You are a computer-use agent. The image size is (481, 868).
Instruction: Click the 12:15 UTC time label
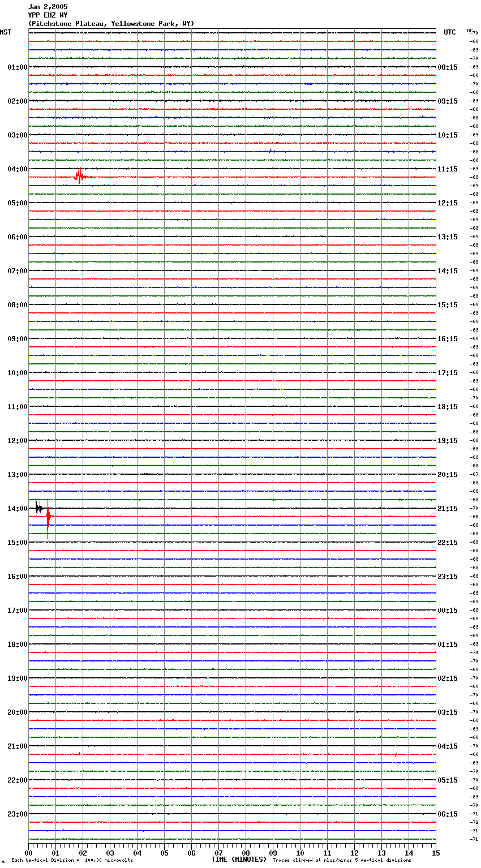[448, 203]
